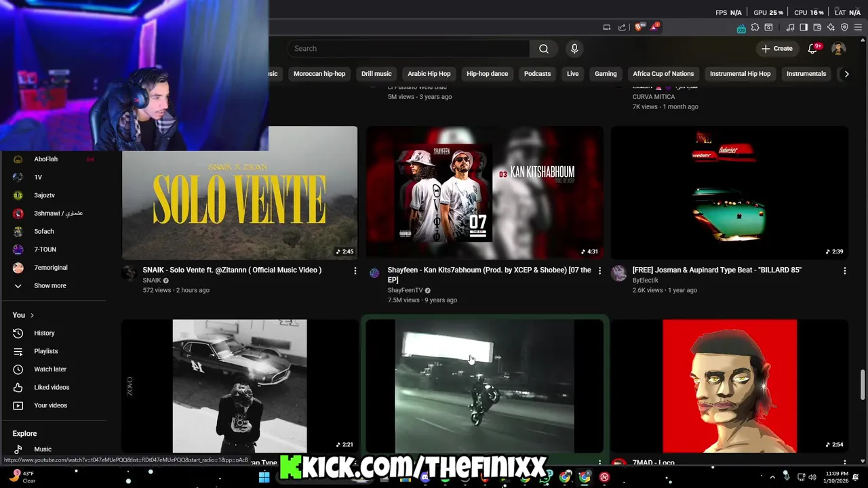Viewport: 868px width, 488px height.
Task: Open YouTube notifications bell
Action: point(812,48)
